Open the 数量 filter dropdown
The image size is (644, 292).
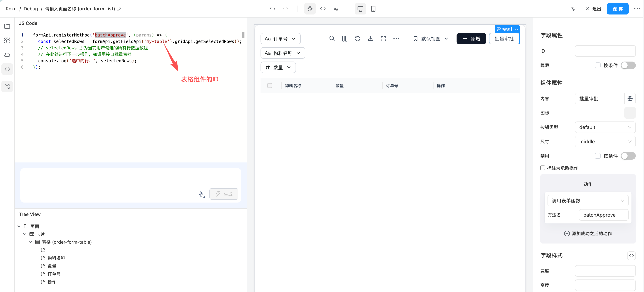[278, 67]
